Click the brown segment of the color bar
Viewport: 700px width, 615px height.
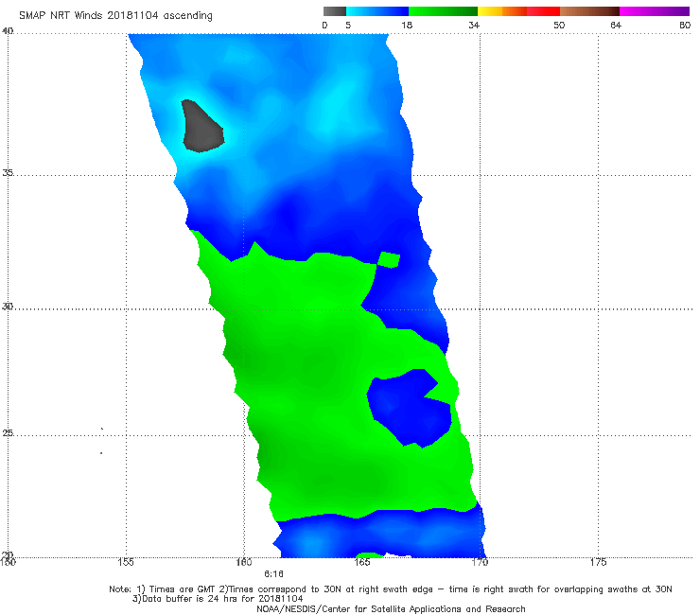pyautogui.click(x=589, y=11)
